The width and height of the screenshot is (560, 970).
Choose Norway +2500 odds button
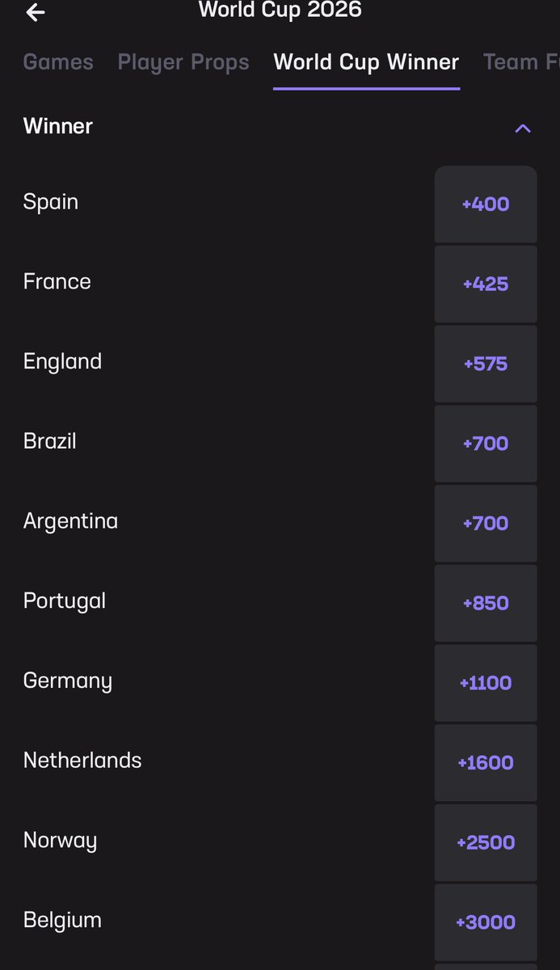[486, 842]
